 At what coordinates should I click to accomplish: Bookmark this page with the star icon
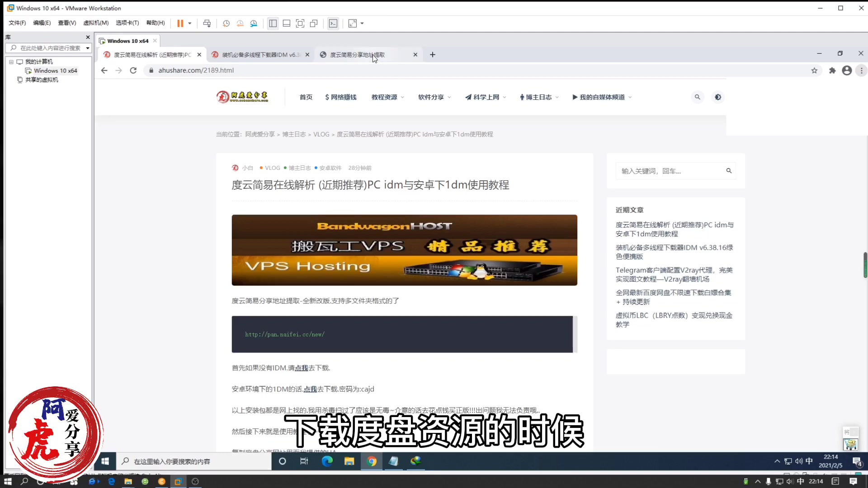click(814, 70)
